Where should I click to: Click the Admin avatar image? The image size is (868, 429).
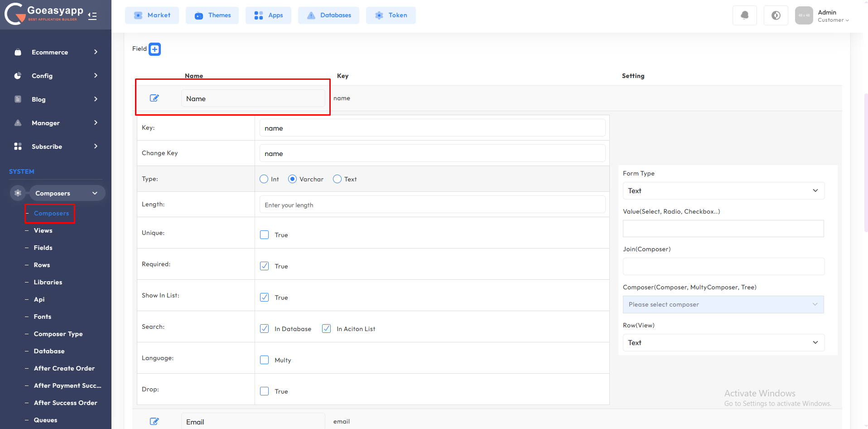[x=804, y=15]
